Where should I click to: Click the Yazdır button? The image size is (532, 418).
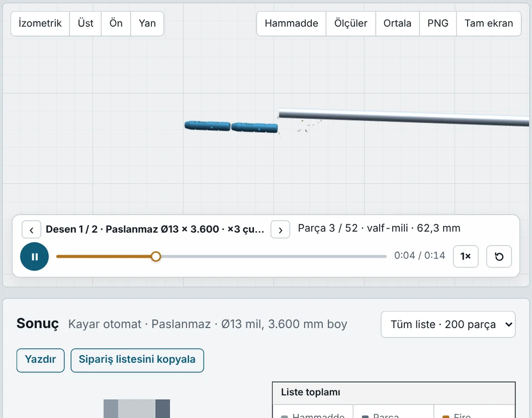[x=40, y=360]
